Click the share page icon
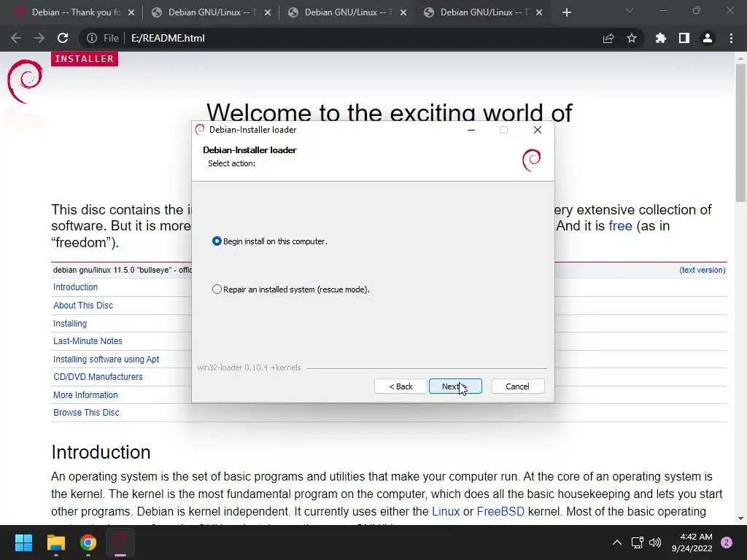 608,38
